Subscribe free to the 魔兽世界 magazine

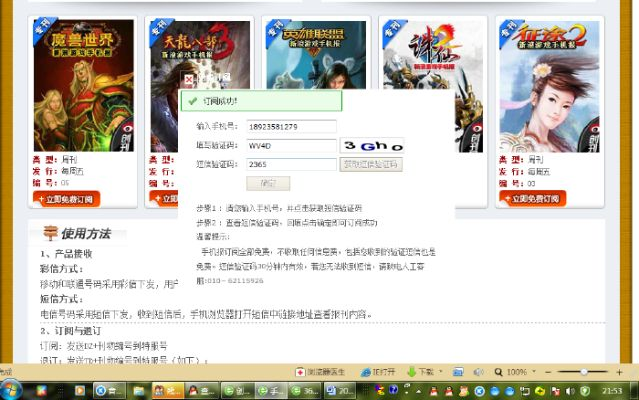point(66,199)
